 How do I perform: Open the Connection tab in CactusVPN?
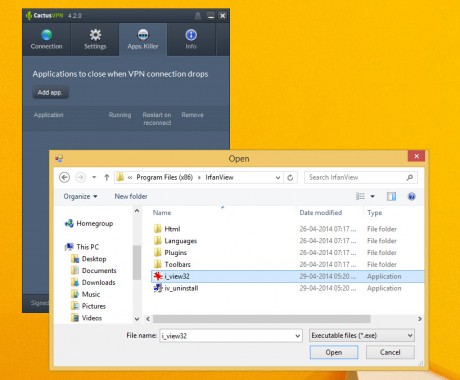46,39
